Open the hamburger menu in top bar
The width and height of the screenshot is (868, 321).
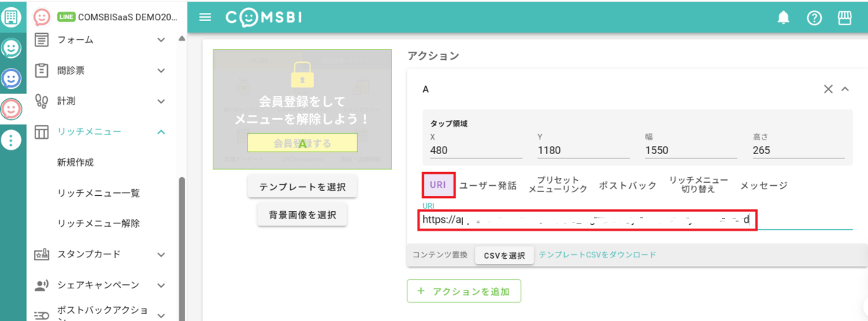click(x=205, y=17)
